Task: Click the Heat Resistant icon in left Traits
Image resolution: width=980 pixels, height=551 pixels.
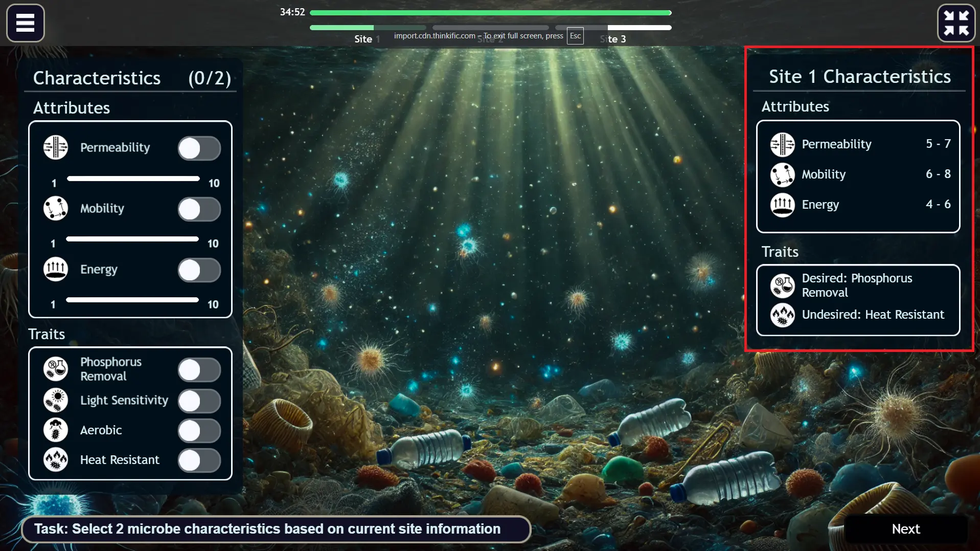Action: click(56, 459)
